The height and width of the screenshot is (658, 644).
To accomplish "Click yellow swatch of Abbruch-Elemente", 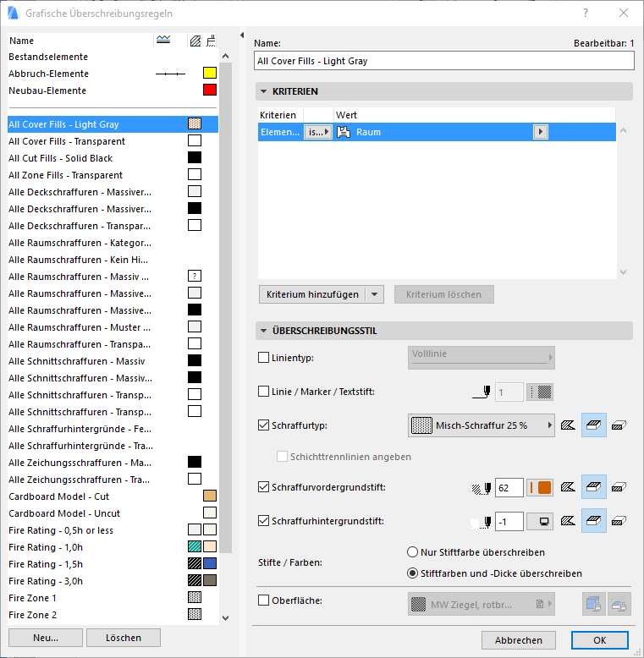I will 210,73.
